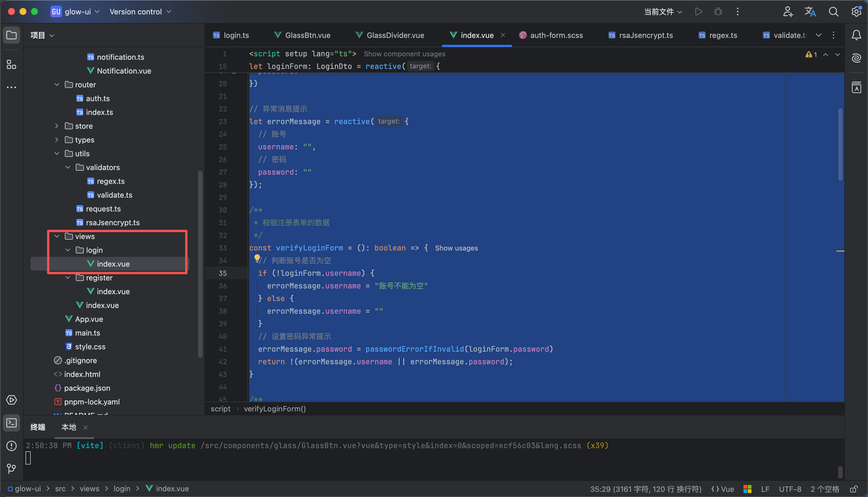Expand the store folder

click(x=57, y=126)
